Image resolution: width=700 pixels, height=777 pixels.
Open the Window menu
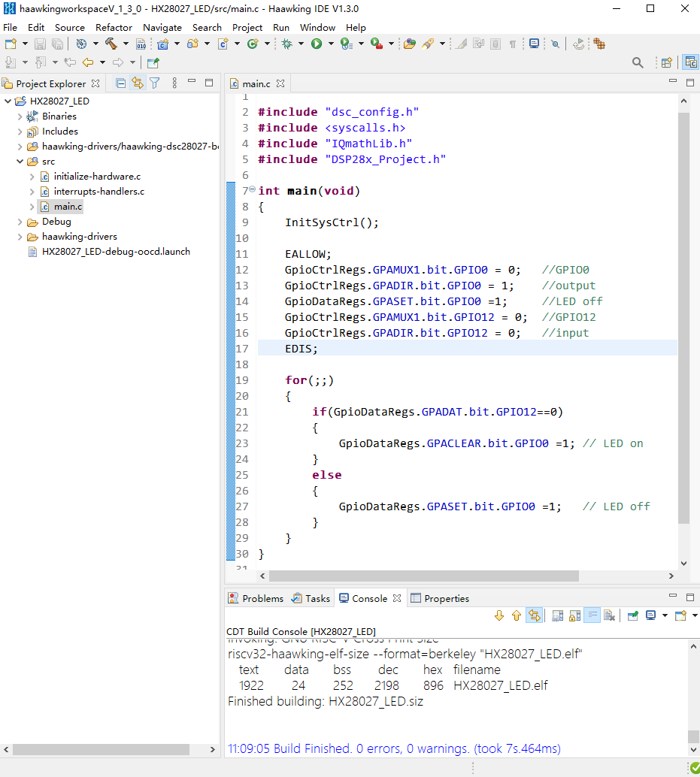click(x=317, y=27)
